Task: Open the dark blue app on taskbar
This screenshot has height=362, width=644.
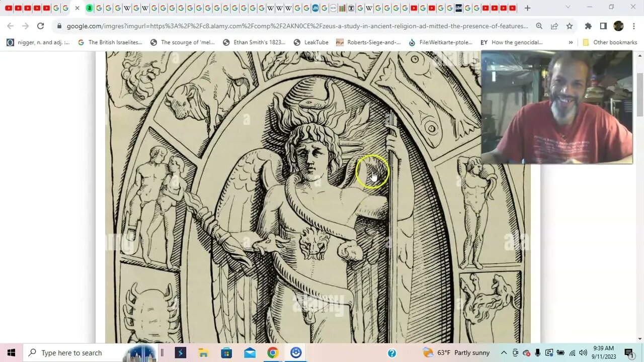Action: (x=181, y=352)
